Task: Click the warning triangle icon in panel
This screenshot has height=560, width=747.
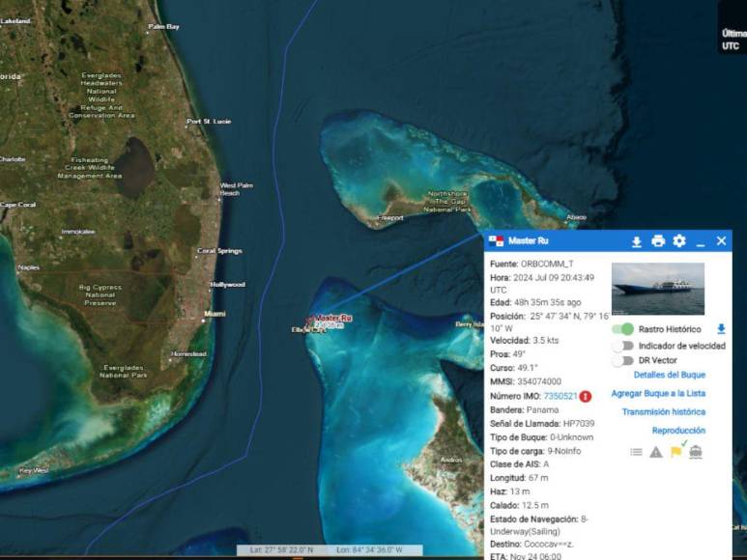Action: point(656,451)
